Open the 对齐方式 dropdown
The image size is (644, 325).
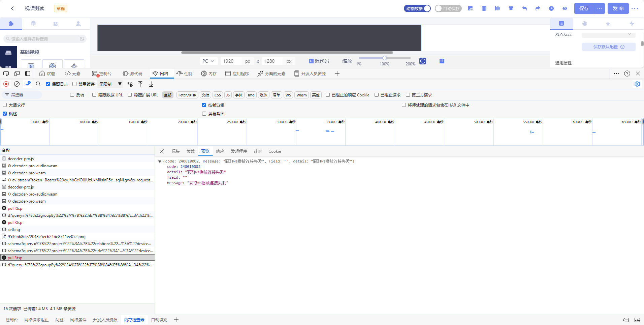pyautogui.click(x=608, y=34)
